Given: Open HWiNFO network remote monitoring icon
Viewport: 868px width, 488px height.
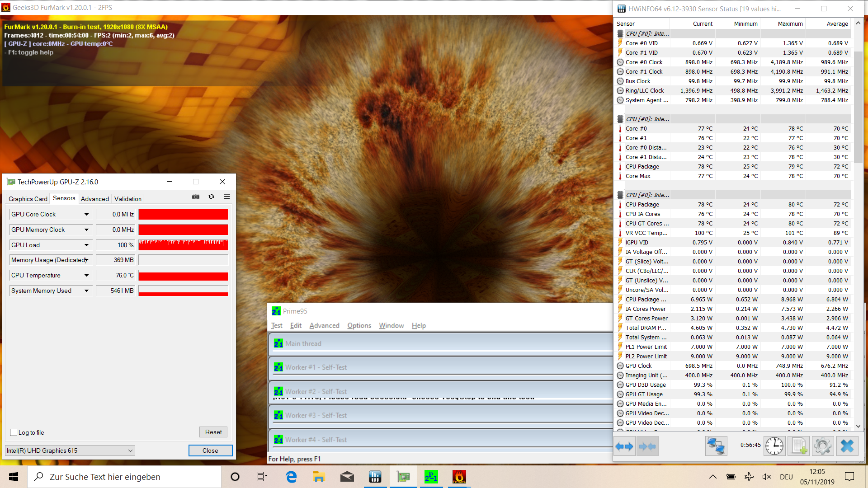Looking at the screenshot, I should (716, 446).
